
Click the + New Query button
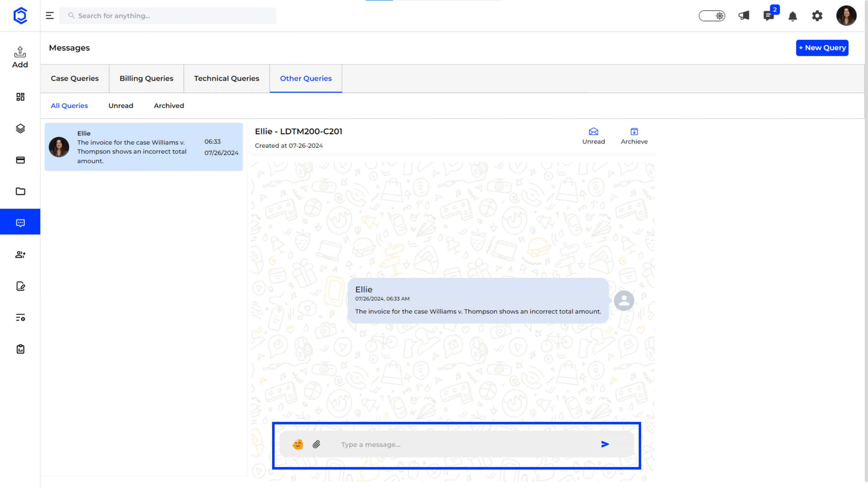point(822,48)
